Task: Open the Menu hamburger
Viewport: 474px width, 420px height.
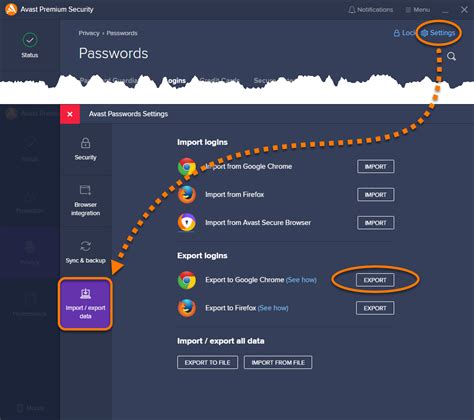Action: pos(418,10)
